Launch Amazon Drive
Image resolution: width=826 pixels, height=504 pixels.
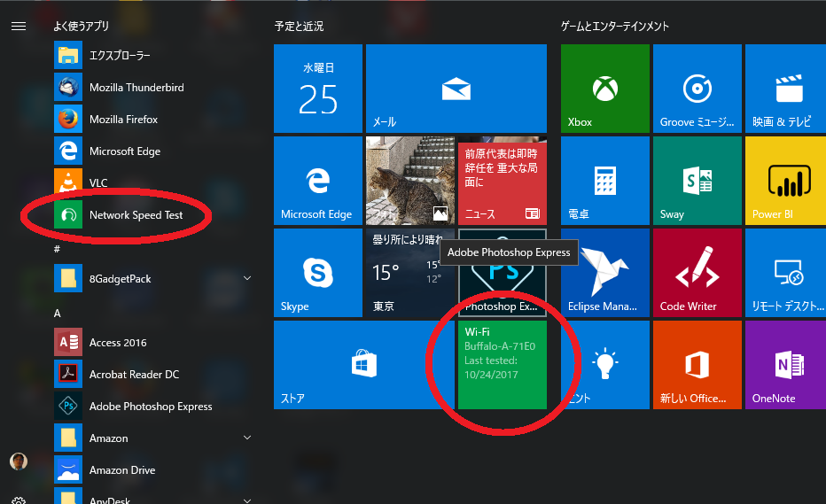154,469
